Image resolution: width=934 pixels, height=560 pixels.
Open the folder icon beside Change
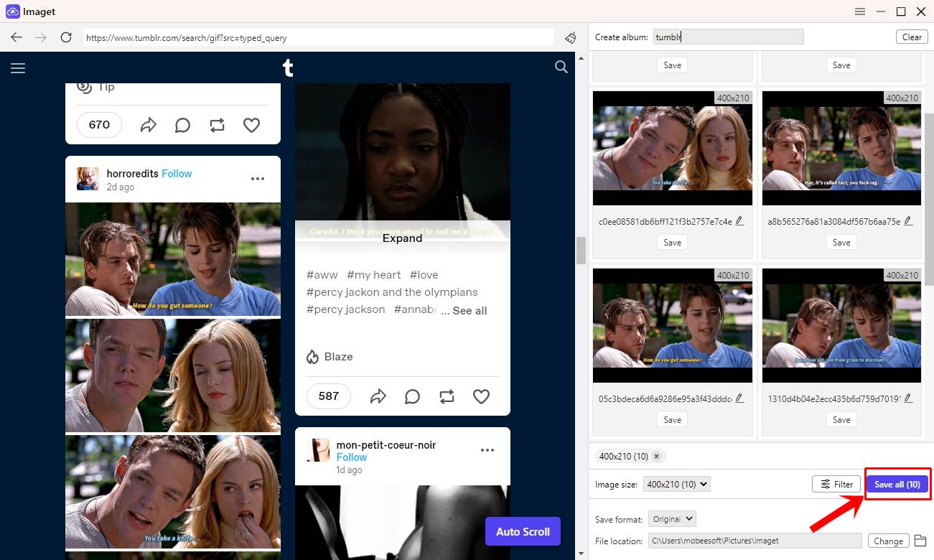pyautogui.click(x=921, y=541)
